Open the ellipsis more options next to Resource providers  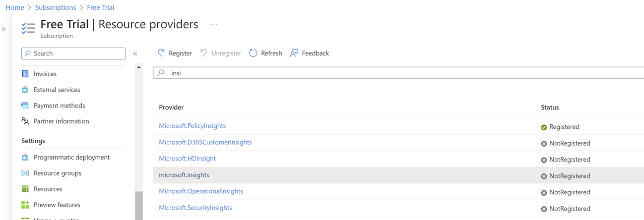click(x=214, y=24)
